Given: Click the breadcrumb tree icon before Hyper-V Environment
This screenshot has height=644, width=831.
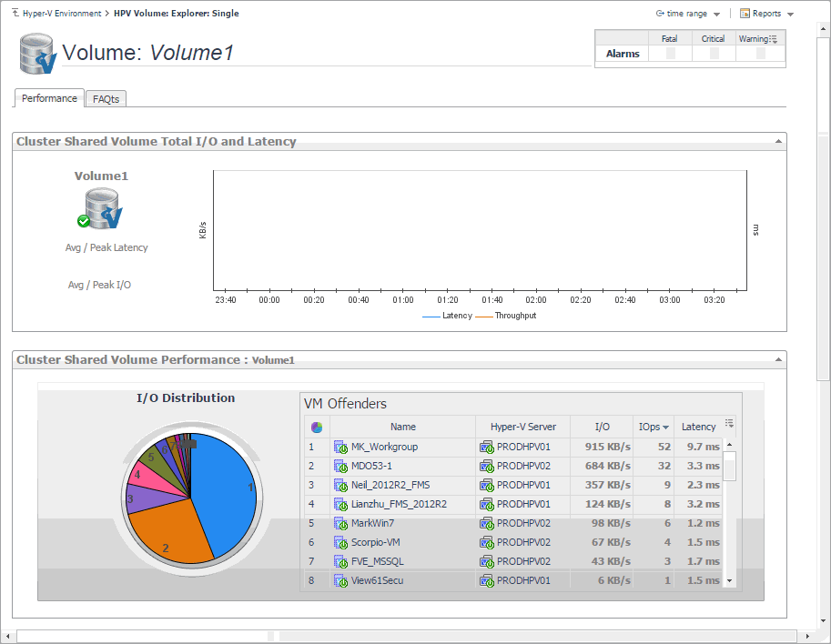Looking at the screenshot, I should pyautogui.click(x=15, y=14).
